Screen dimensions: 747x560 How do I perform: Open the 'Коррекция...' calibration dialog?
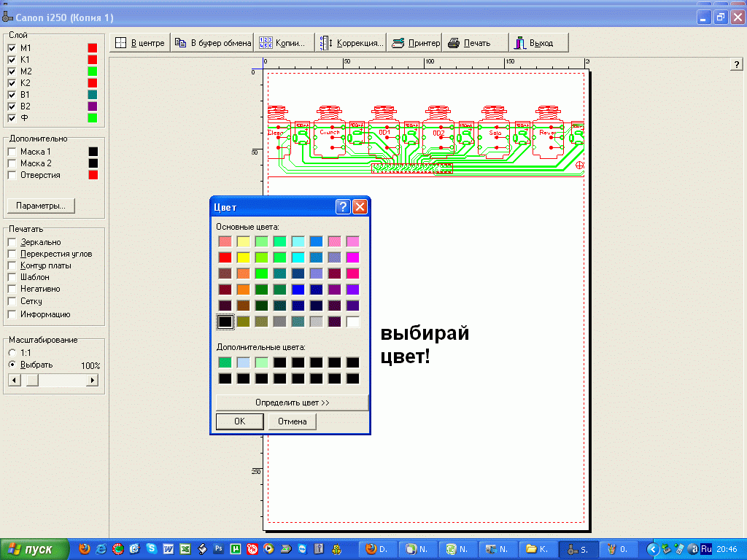coord(351,43)
